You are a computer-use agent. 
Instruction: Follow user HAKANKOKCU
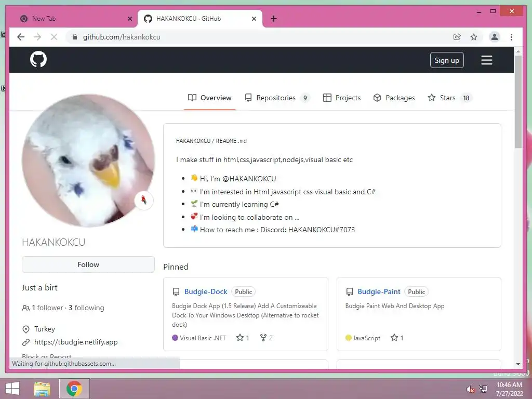tap(88, 264)
